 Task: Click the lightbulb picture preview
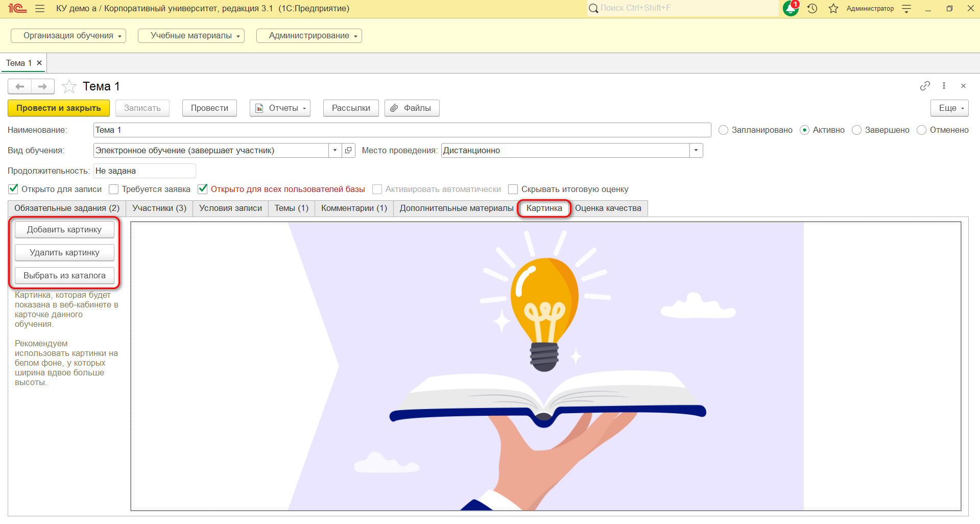click(546, 366)
